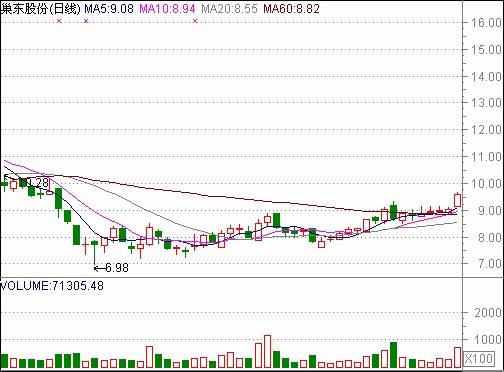Click the third purple x marker at top

pyautogui.click(x=195, y=21)
